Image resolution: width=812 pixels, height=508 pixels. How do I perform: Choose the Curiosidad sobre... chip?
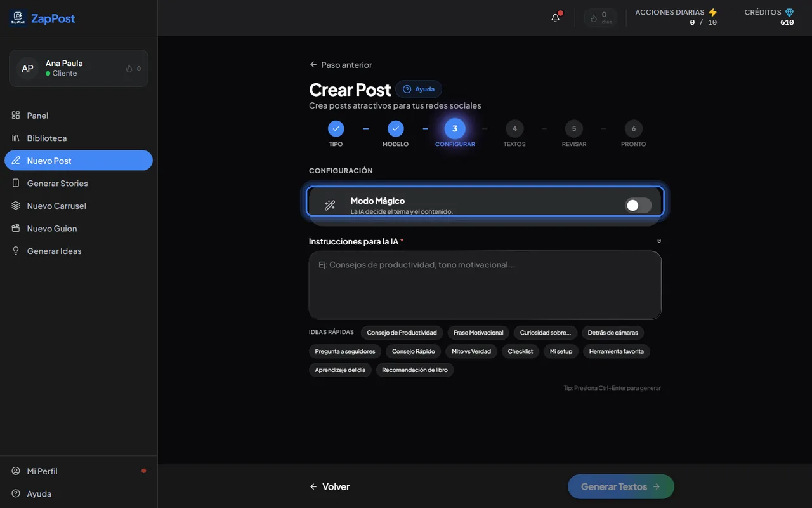(x=546, y=333)
